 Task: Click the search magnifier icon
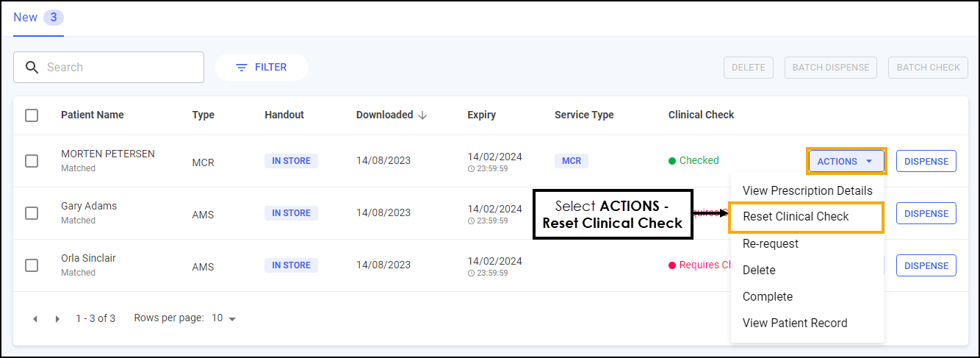pyautogui.click(x=32, y=68)
